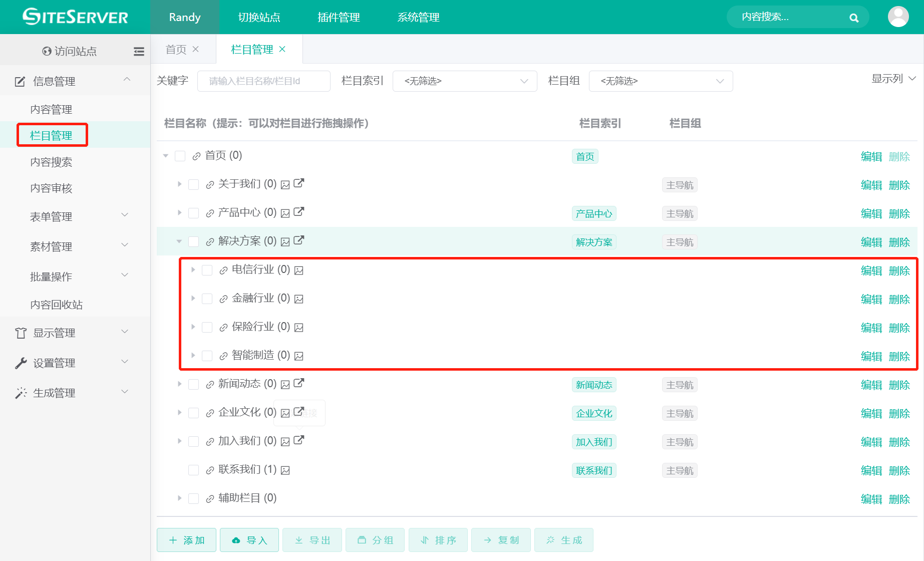Switch to the 首页 tab

point(176,49)
